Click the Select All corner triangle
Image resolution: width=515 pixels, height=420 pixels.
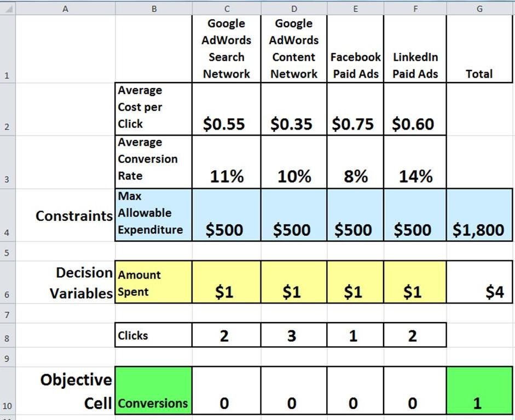(8, 9)
